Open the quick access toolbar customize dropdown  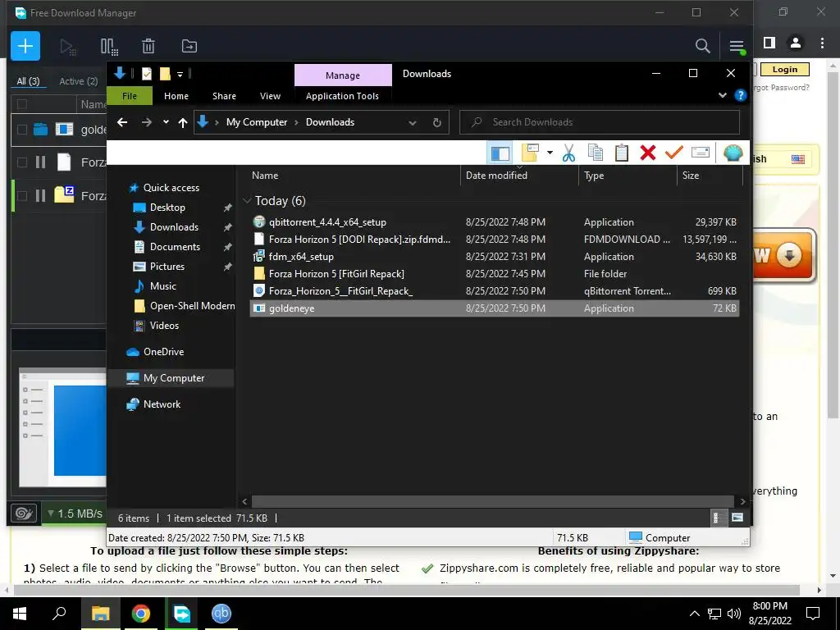click(x=180, y=74)
